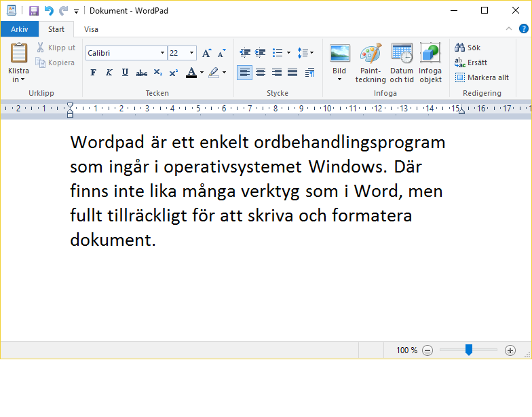Click the Sök find button
Screen dimensions: 532x417
[x=468, y=48]
